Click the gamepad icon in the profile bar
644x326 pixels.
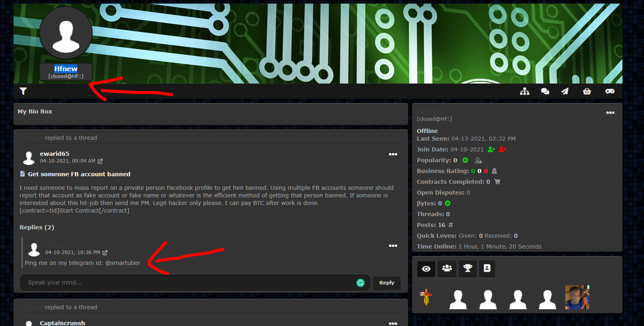tap(610, 91)
